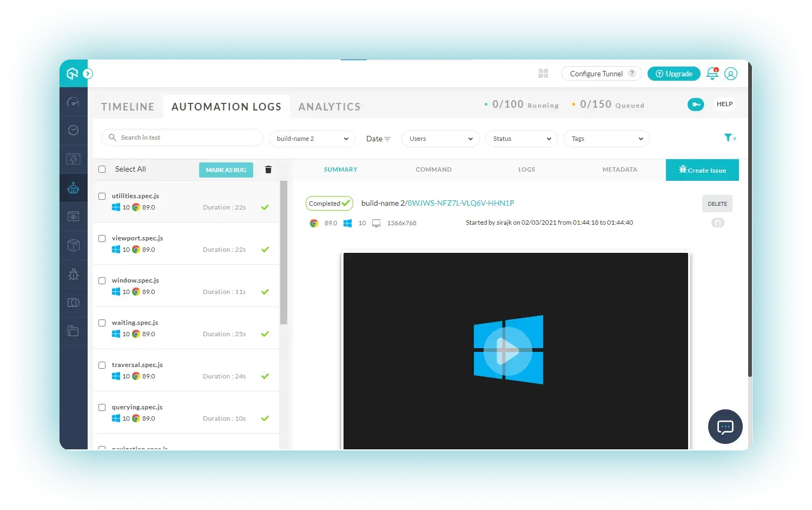Open the Status filter dropdown
The image size is (812, 510).
521,139
